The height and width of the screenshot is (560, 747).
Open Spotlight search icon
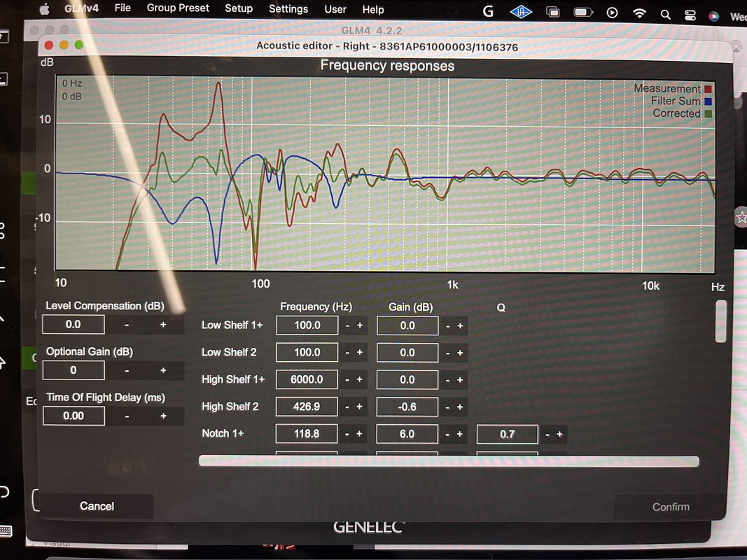pos(666,15)
